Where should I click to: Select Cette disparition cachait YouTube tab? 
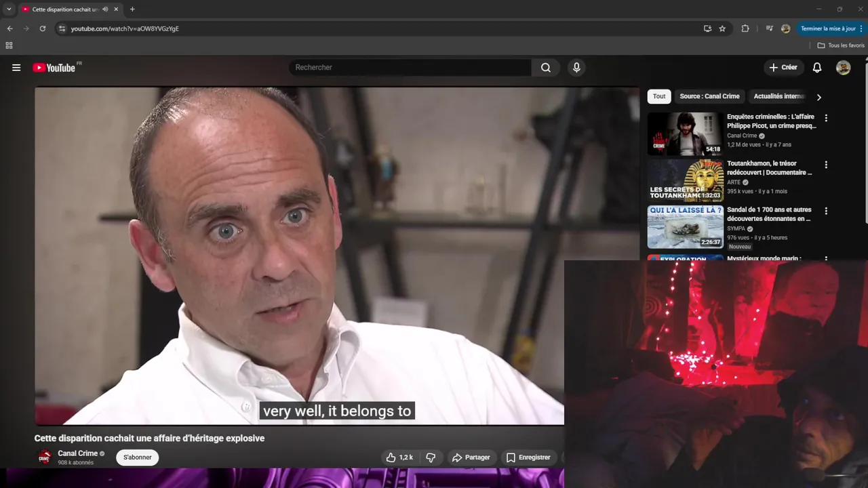tap(64, 9)
